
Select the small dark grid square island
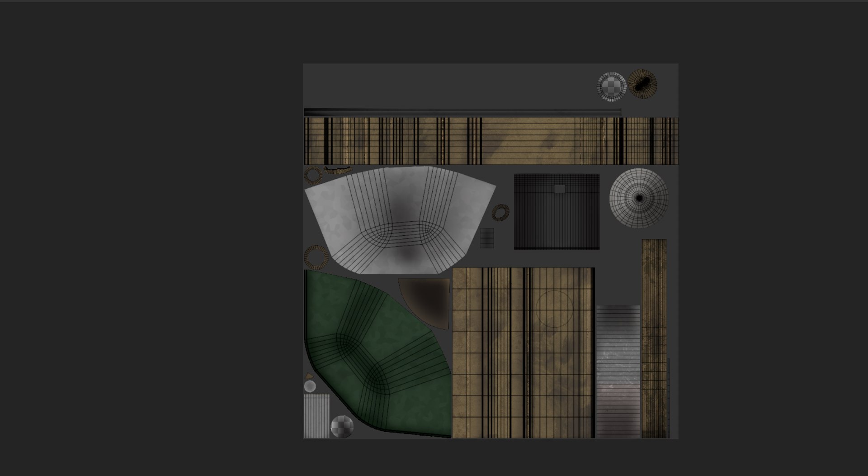tap(487, 238)
